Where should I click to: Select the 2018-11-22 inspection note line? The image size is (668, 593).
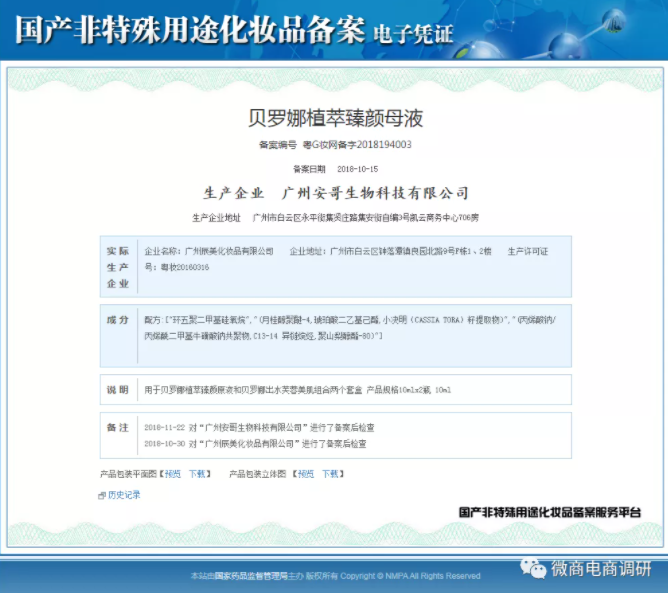tap(259, 427)
